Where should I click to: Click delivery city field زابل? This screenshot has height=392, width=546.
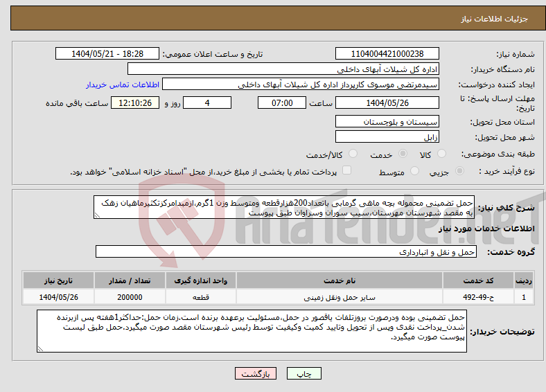coord(387,136)
